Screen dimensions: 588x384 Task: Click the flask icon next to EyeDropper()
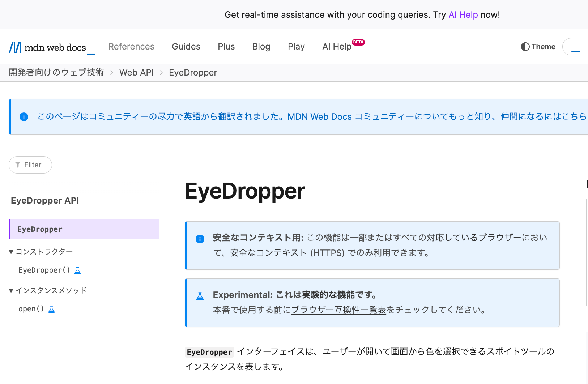coord(77,270)
